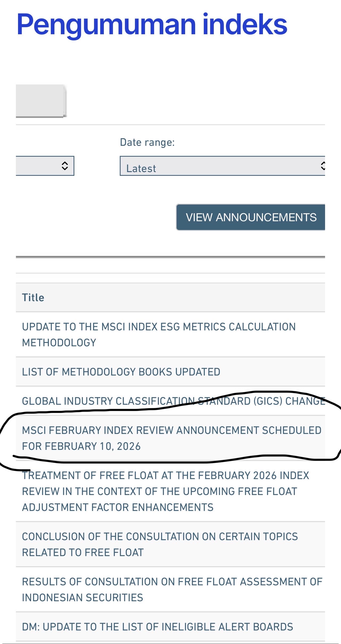Click the arrow icon on the Date range dropdown

coord(322,166)
